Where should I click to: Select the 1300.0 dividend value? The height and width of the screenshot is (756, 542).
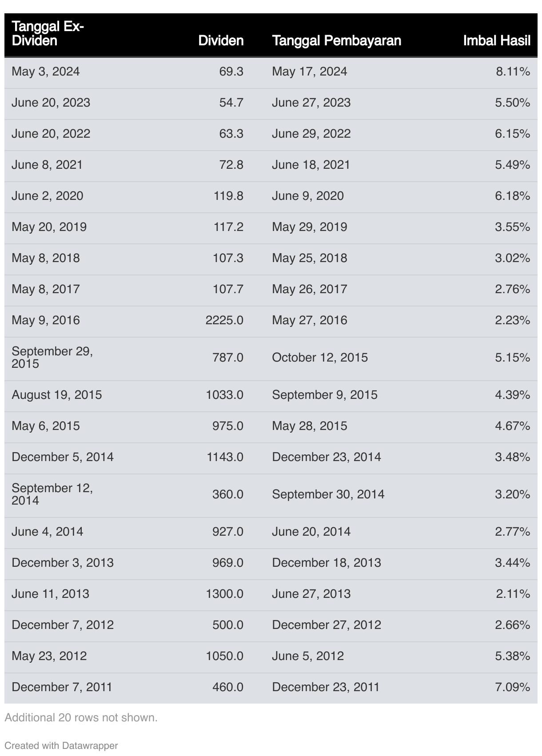pos(225,594)
